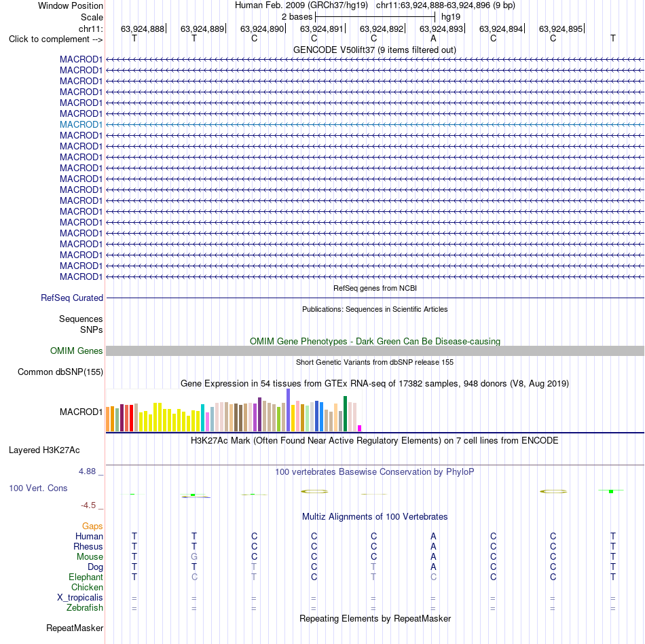
Task: Click the short magenta bar in GTEx chart
Action: coord(360,429)
